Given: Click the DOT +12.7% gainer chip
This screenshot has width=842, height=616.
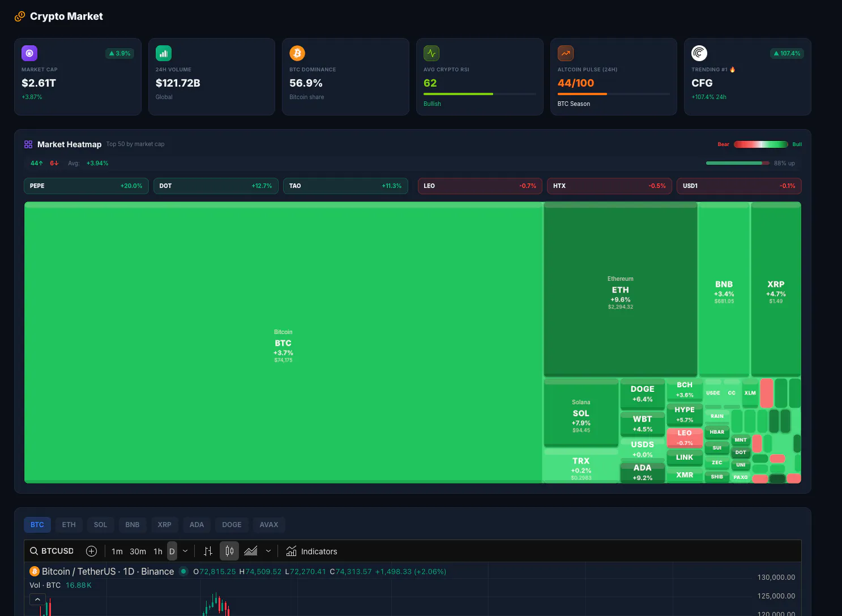Looking at the screenshot, I should pyautogui.click(x=216, y=186).
